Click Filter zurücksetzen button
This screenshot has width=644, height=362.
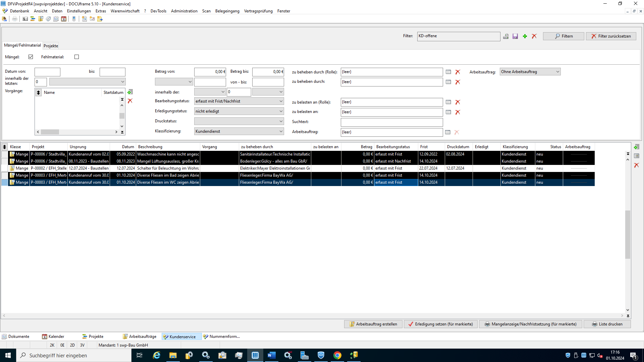tap(611, 36)
